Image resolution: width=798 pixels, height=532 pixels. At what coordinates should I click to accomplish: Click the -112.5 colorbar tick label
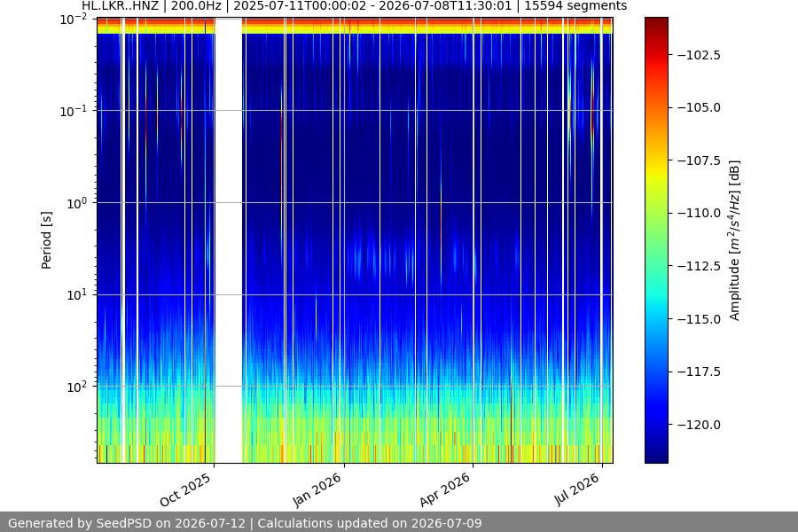pyautogui.click(x=700, y=266)
